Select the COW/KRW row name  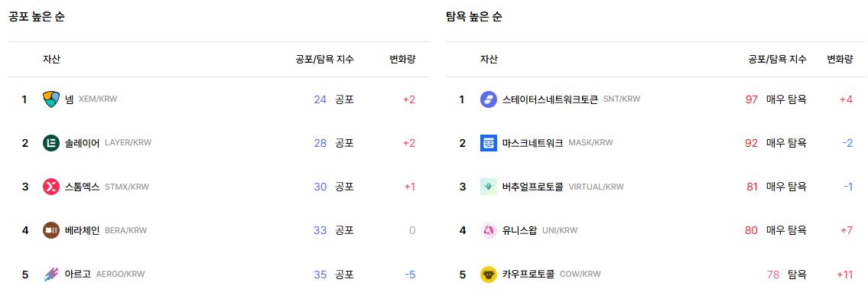[551, 274]
